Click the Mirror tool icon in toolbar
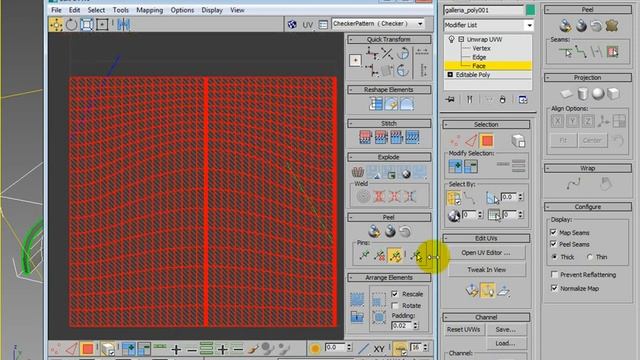Screen dimensions: 640x360 (x=123, y=24)
